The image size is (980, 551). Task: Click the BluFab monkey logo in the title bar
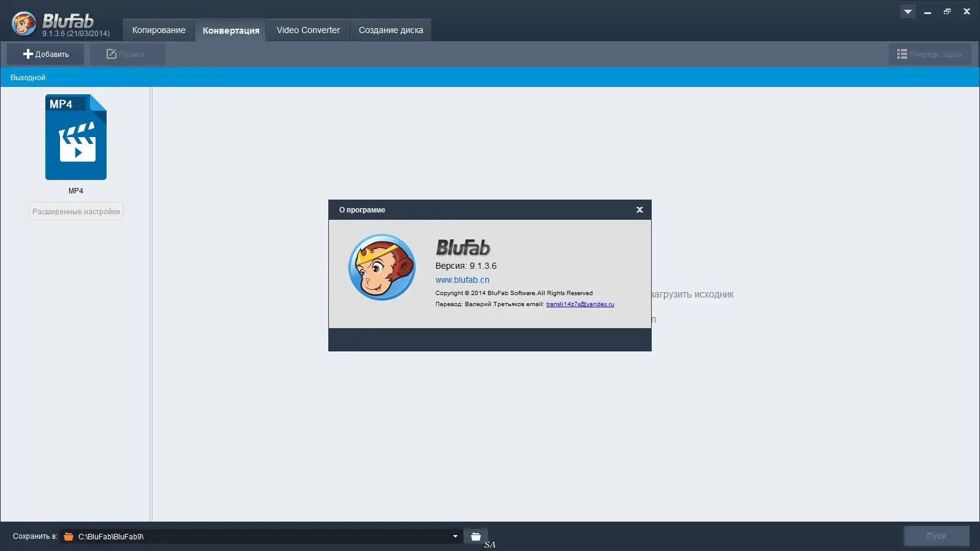tap(24, 24)
